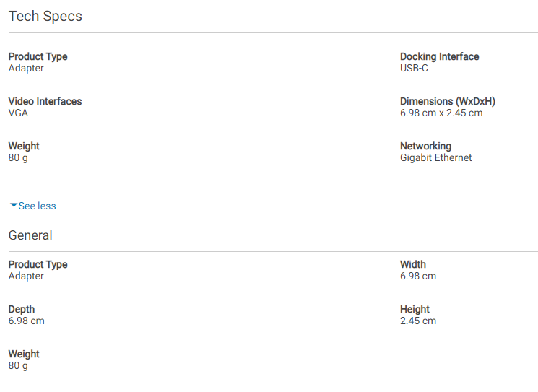Click Product Type label under General
This screenshot has height=392, width=538.
click(x=38, y=264)
